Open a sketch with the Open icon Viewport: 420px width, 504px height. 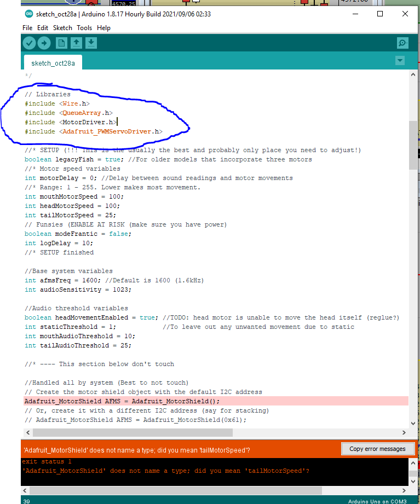pyautogui.click(x=76, y=43)
